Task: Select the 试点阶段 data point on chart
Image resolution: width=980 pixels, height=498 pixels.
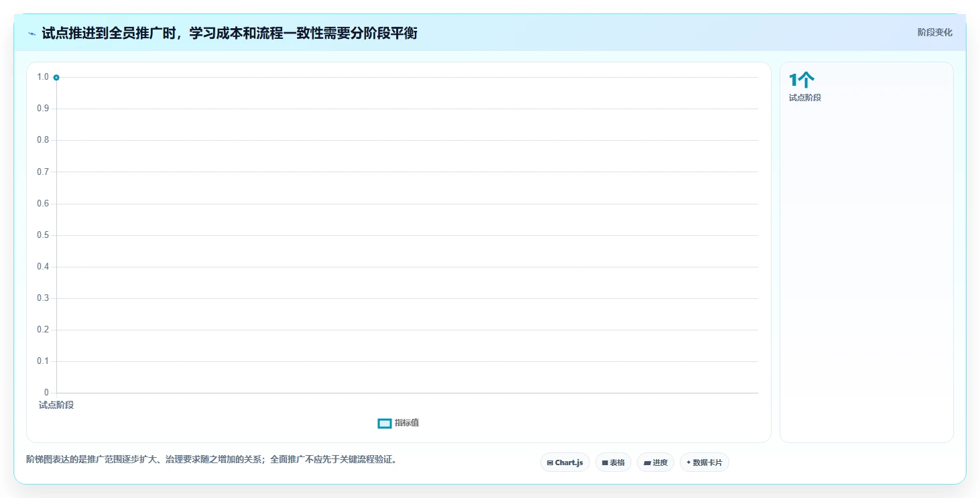Action: click(56, 78)
